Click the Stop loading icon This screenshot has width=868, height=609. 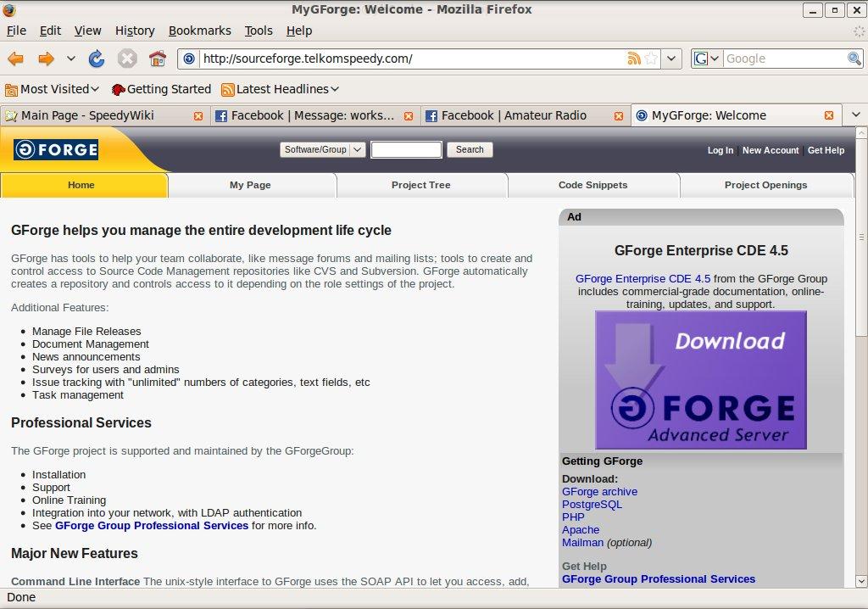click(x=127, y=59)
